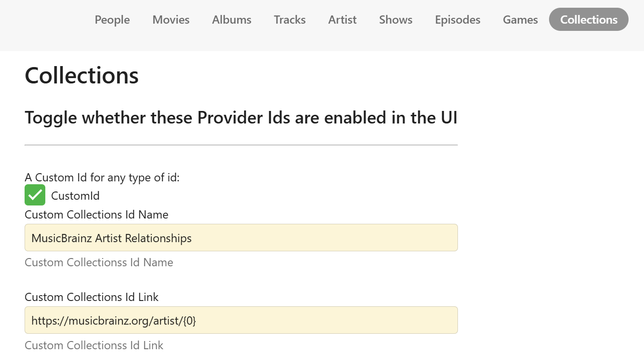Click the label above the Id Link field
The width and height of the screenshot is (644, 355).
[x=92, y=297]
